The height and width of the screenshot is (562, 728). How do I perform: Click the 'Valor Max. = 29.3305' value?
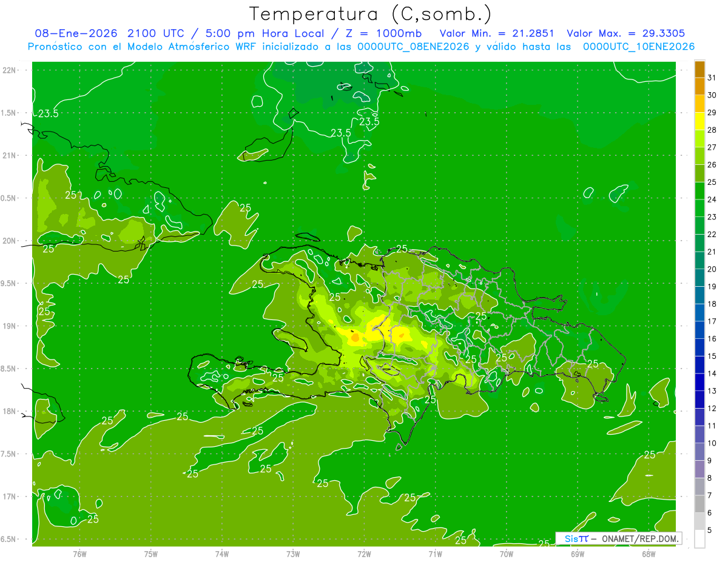coord(625,33)
